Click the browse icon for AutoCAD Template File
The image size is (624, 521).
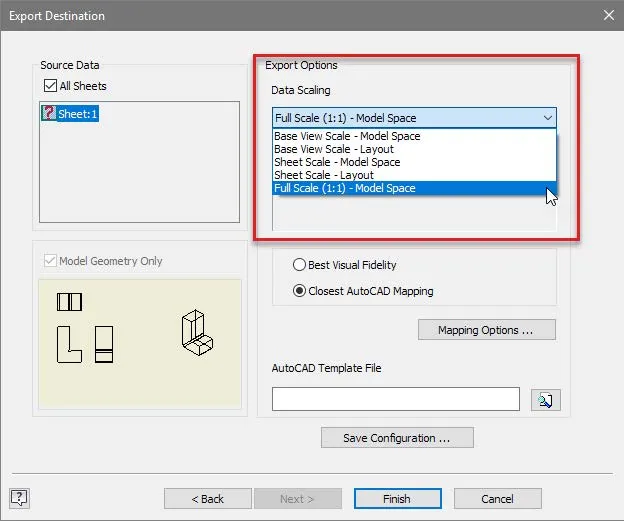click(546, 400)
